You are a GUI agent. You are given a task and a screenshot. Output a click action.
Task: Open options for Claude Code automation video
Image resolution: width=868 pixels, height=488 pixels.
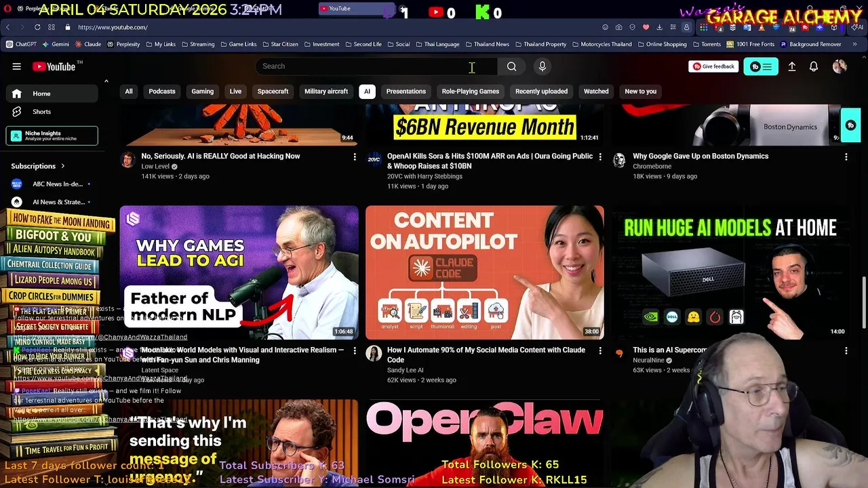(600, 350)
